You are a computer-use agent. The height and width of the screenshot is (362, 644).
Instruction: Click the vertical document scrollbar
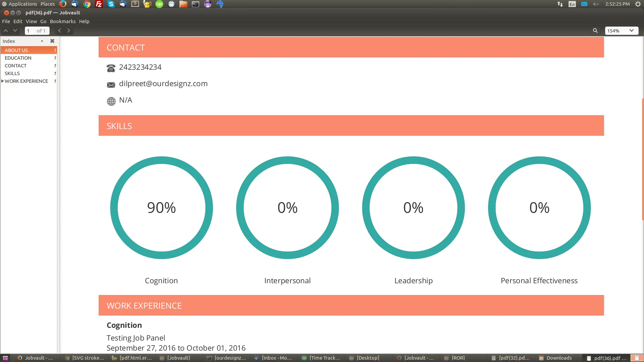(x=642, y=159)
